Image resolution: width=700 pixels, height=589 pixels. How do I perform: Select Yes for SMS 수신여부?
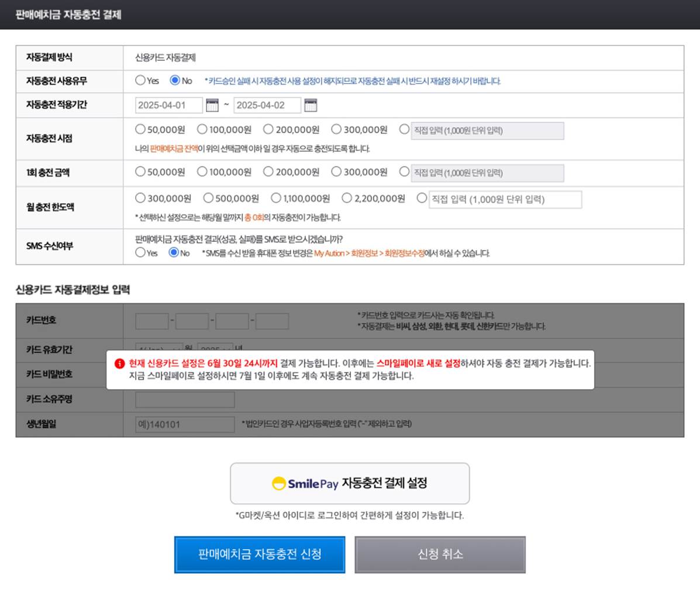coord(140,253)
